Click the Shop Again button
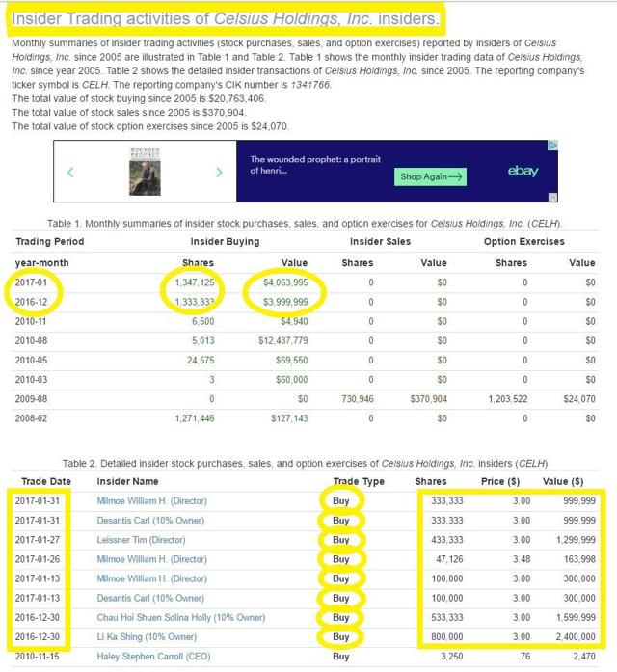Screen dimensions: 617x672 (x=430, y=177)
